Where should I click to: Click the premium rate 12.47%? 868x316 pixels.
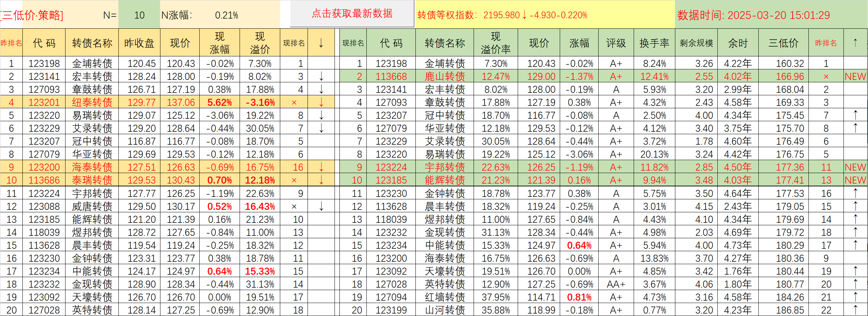[x=496, y=76]
